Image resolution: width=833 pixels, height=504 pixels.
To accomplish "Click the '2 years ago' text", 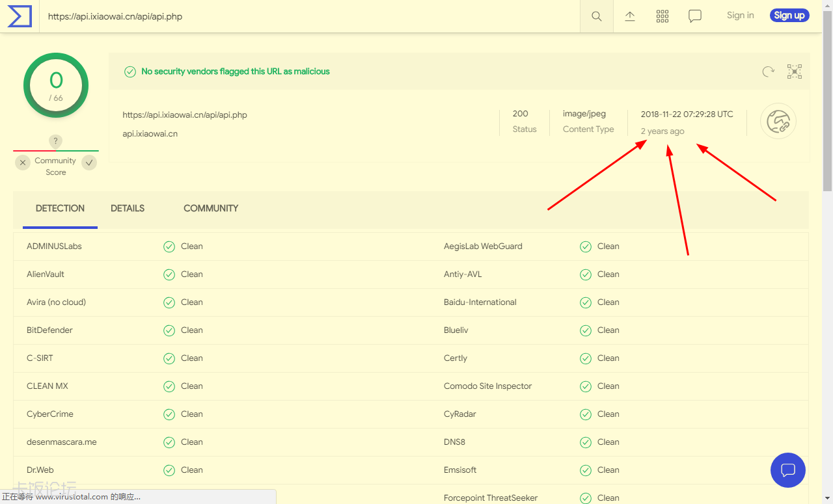I will (x=662, y=131).
